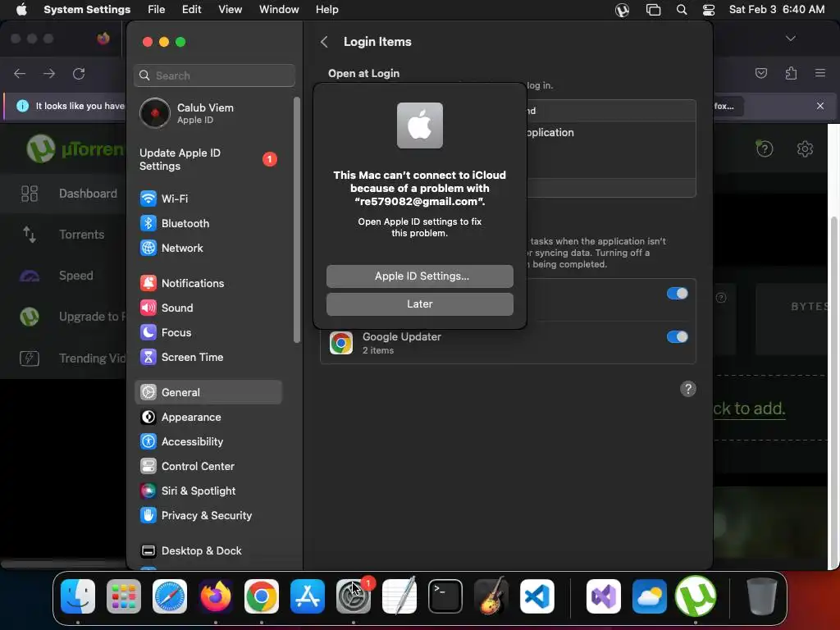
Task: Open uTorrent help question icon
Action: tap(765, 149)
